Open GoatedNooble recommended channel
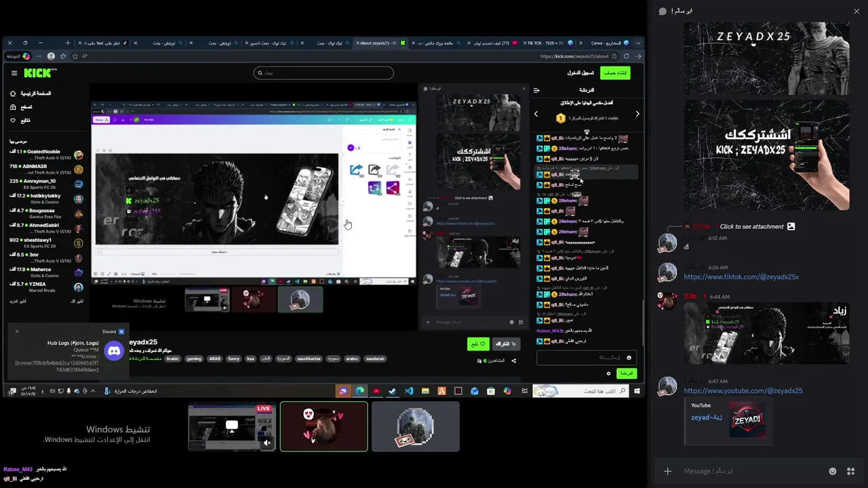 pyautogui.click(x=46, y=155)
